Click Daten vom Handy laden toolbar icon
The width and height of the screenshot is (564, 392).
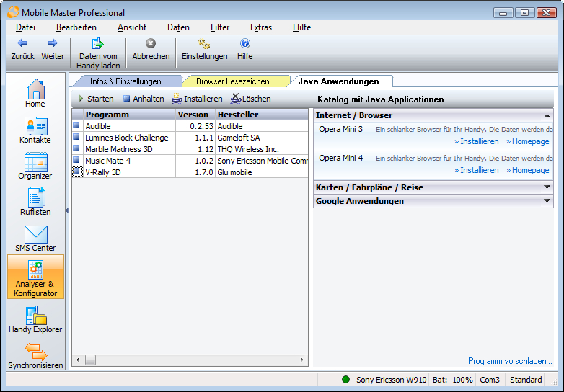pos(98,50)
